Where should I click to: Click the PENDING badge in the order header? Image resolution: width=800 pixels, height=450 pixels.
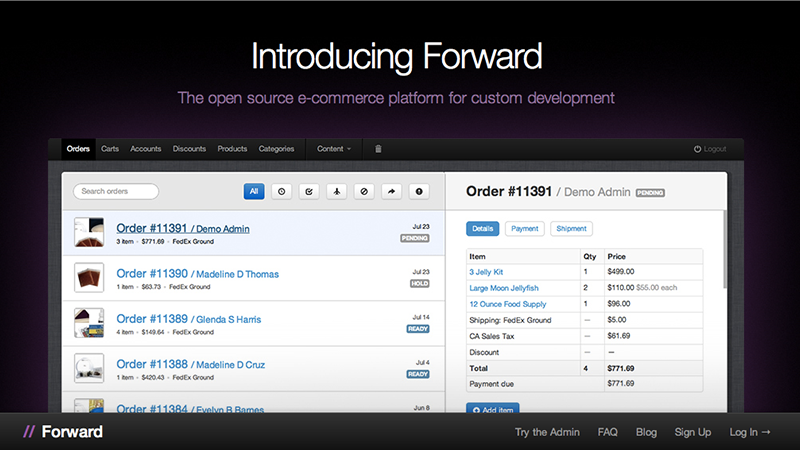pyautogui.click(x=650, y=193)
